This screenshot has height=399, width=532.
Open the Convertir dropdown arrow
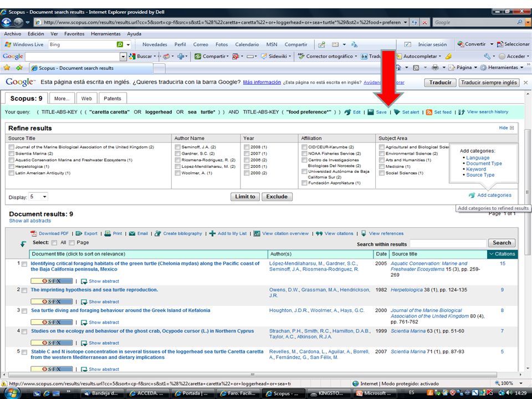pos(492,44)
